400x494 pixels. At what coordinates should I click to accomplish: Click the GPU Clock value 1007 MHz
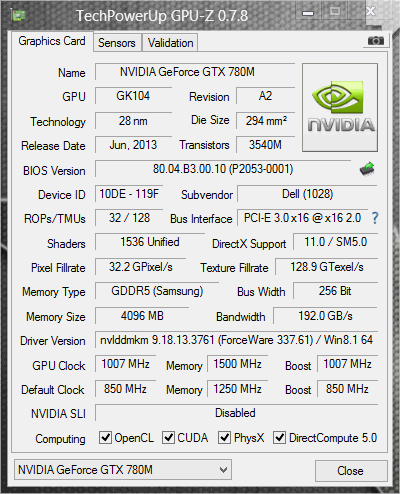pos(125,364)
